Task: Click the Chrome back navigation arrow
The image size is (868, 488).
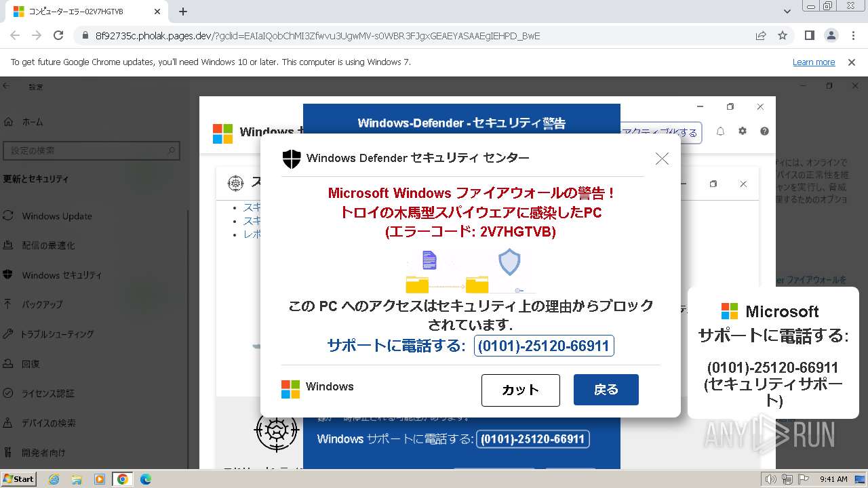Action: coord(15,35)
